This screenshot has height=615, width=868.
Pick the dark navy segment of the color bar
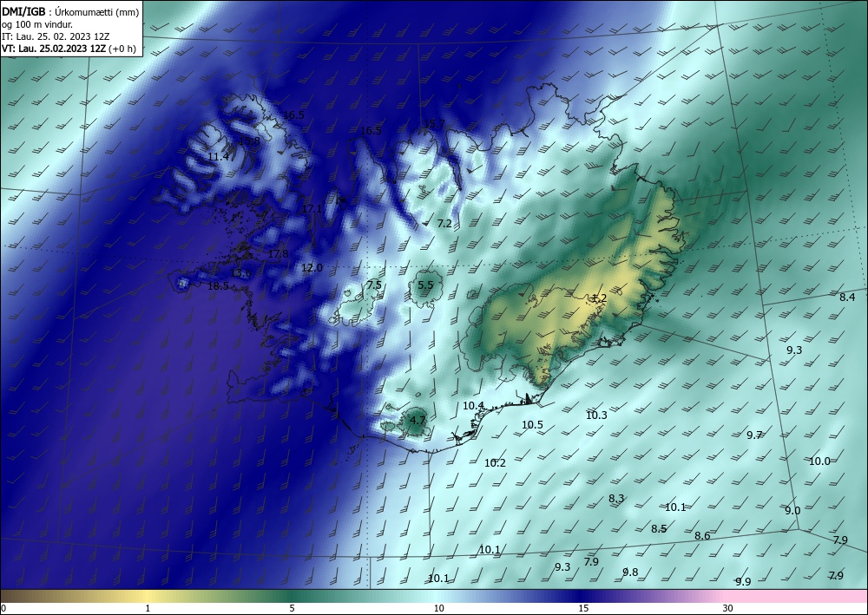[x=578, y=596]
